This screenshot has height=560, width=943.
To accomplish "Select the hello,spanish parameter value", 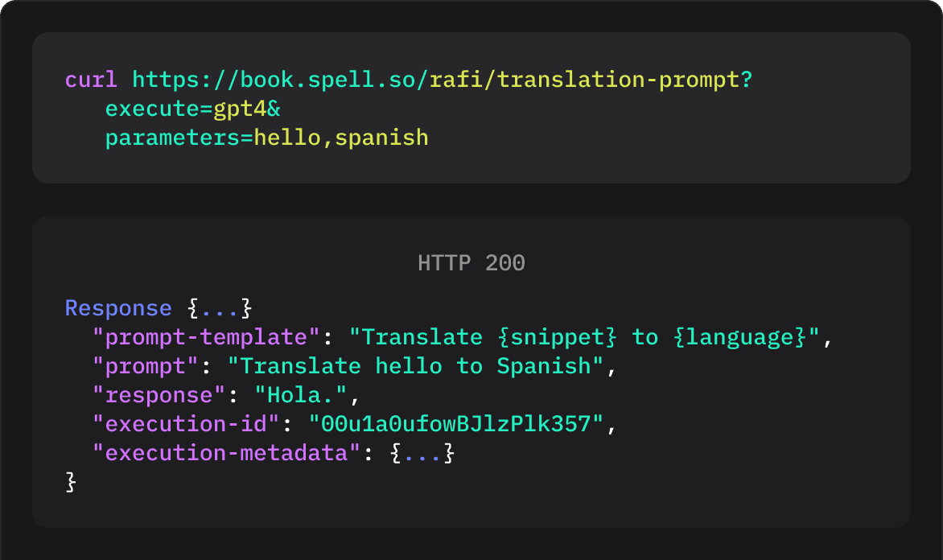I will 341,138.
